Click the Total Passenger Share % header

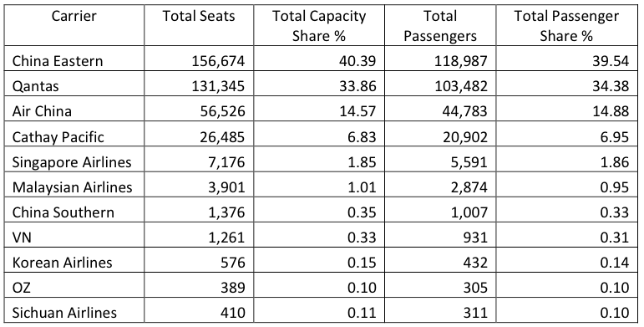(566, 26)
